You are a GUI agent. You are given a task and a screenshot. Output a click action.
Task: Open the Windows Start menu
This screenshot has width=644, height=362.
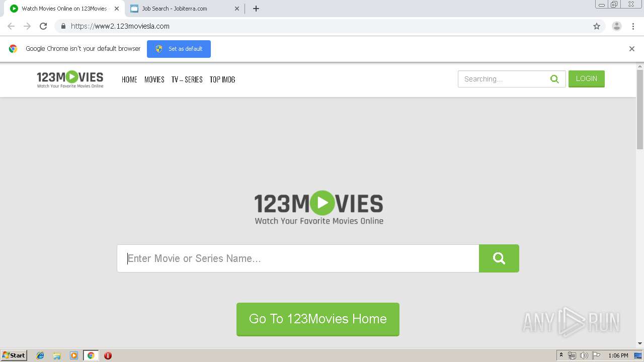tap(14, 355)
